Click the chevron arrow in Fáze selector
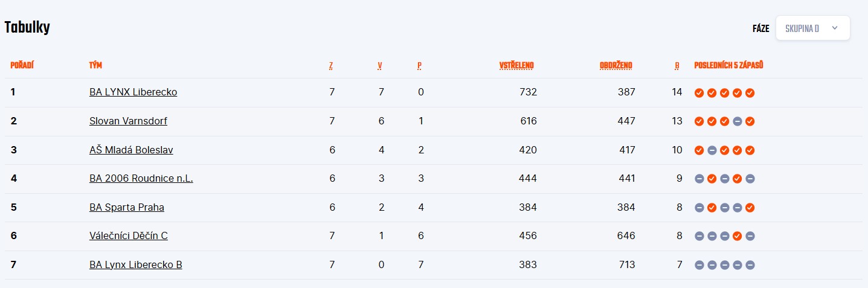 click(x=835, y=28)
